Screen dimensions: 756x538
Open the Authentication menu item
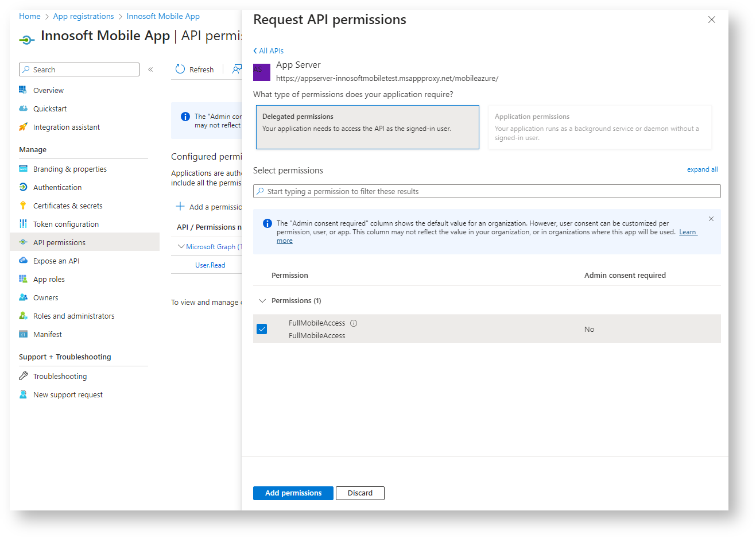pyautogui.click(x=57, y=187)
